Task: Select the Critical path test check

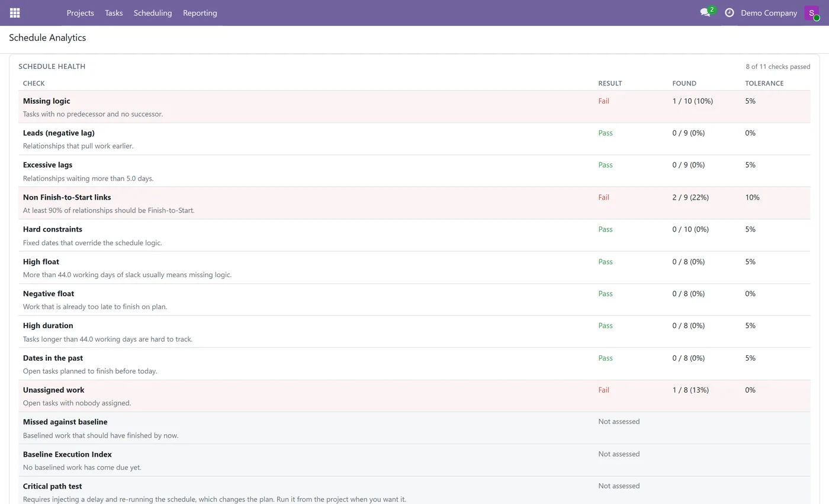Action: (52, 487)
